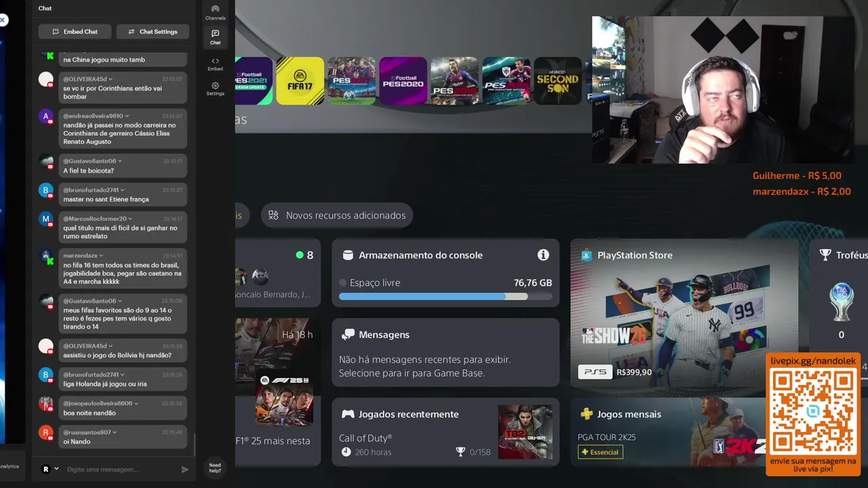The width and height of the screenshot is (868, 488).
Task: Click message 'boa noite nandão'
Action: point(90,413)
